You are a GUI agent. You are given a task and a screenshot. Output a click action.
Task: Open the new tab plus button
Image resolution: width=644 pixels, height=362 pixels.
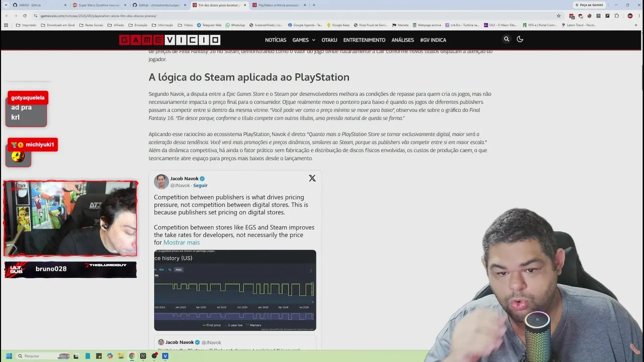point(314,5)
